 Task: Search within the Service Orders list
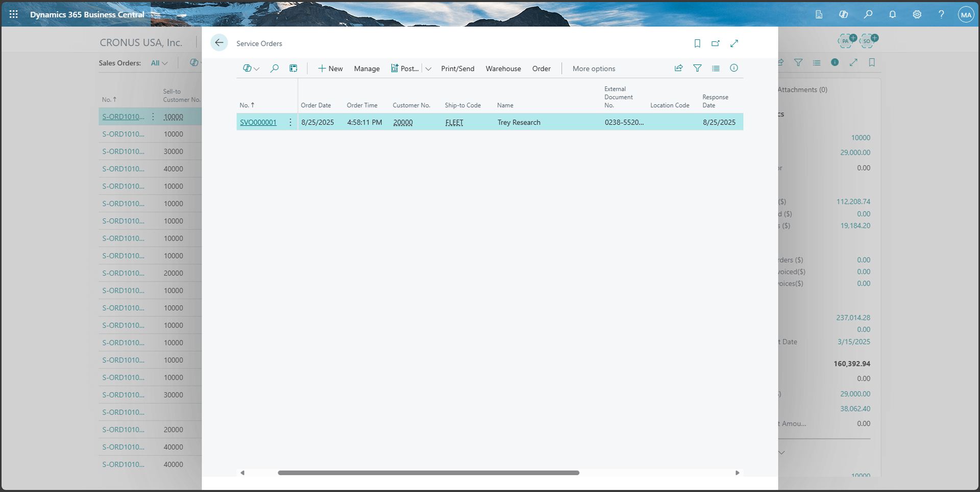[275, 68]
